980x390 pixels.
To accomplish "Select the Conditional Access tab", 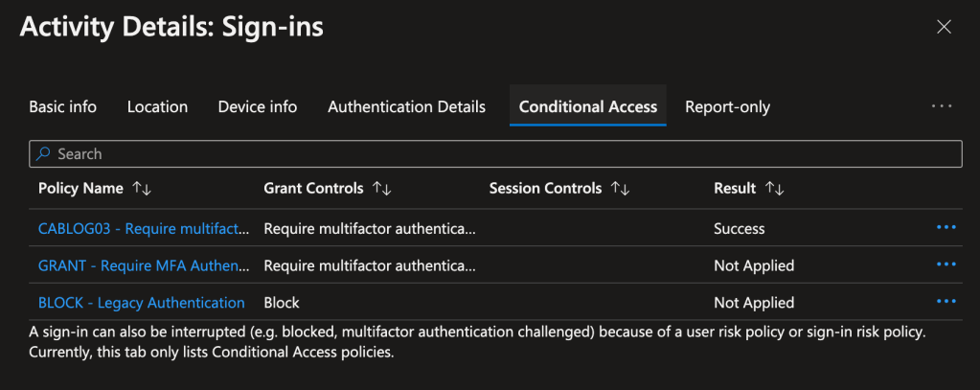I will click(588, 106).
